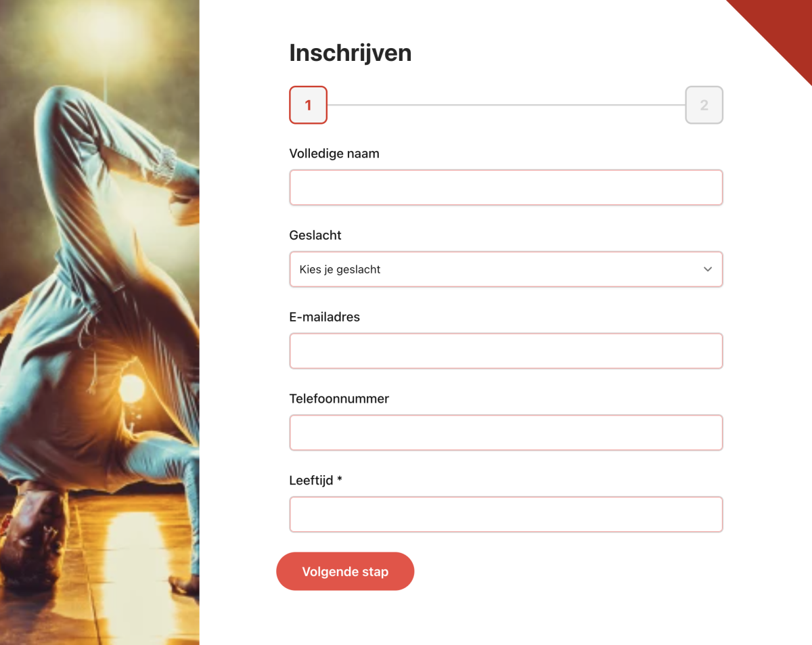Focus the Telefoonnummer input field

pyautogui.click(x=506, y=432)
